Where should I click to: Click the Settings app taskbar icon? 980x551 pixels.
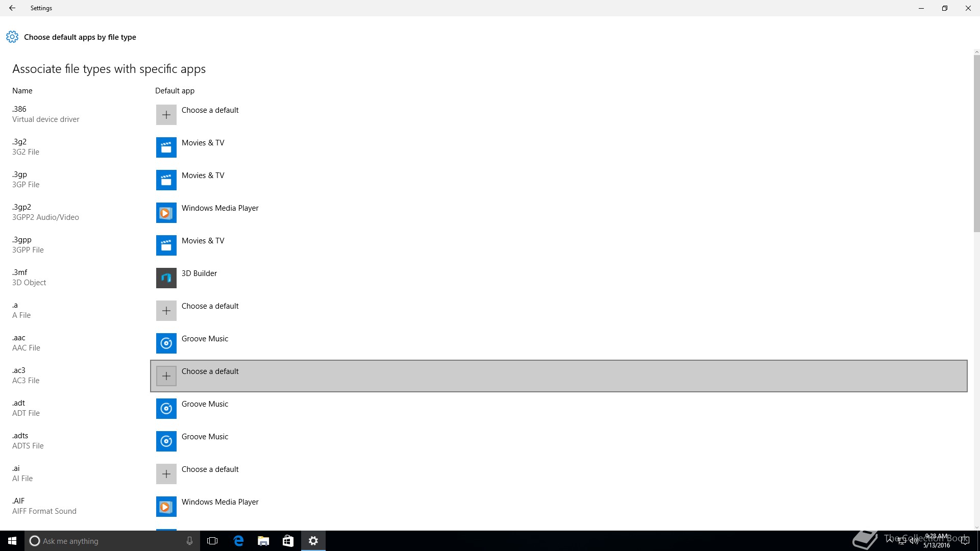coord(313,541)
